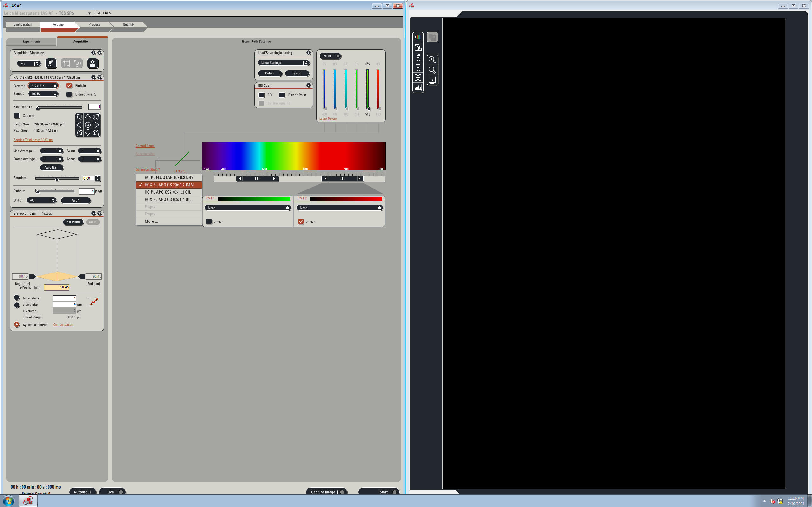Switch to the Process tab

click(x=94, y=24)
